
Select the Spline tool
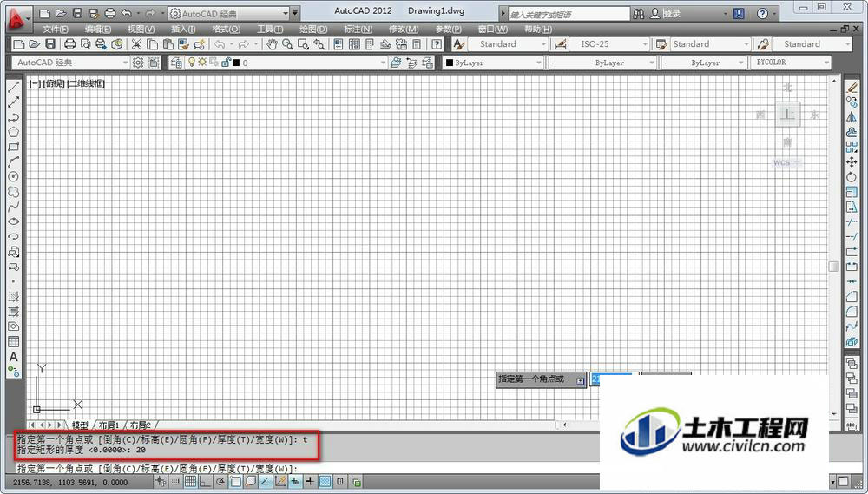(x=13, y=207)
